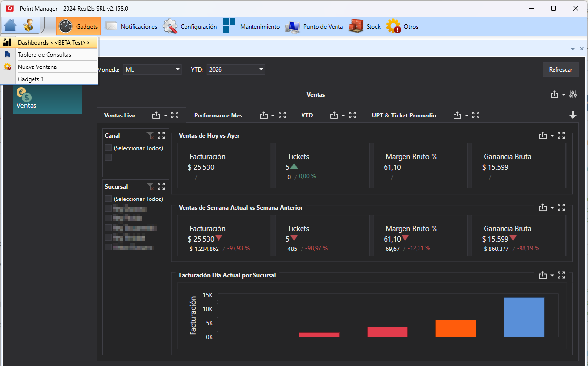Open the Configuración menu
This screenshot has width=588, height=366.
[190, 27]
